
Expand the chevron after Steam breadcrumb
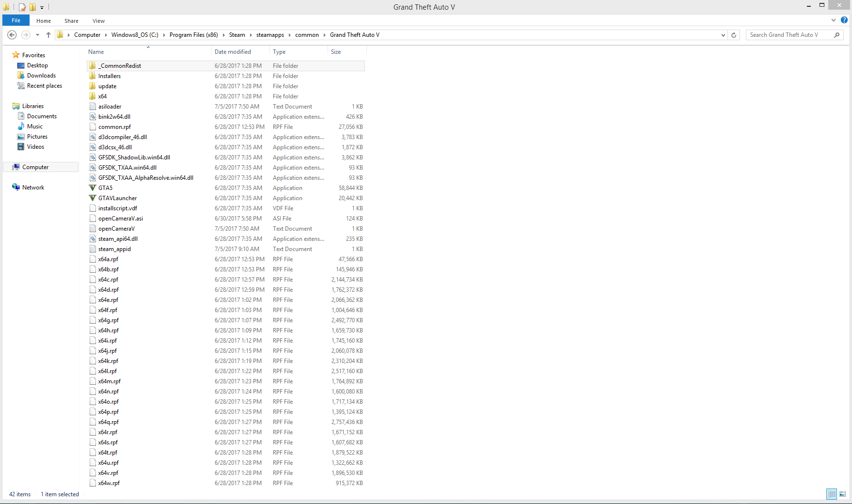click(x=251, y=35)
